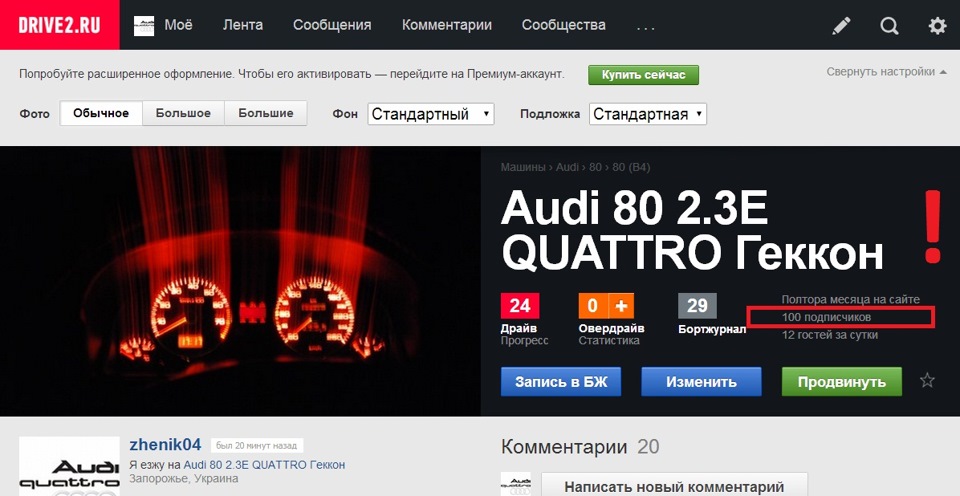Image resolution: width=960 pixels, height=496 pixels.
Task: Open the more menu ellipsis in navbar
Action: (646, 26)
